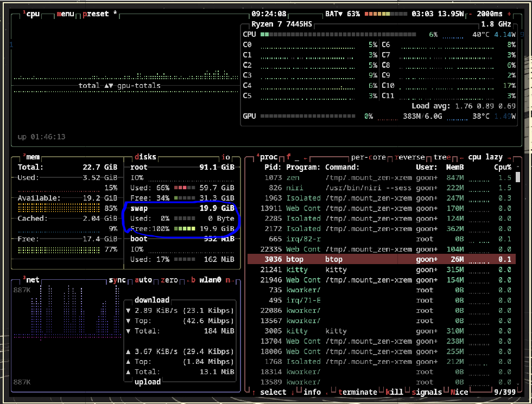Click left arrow before cpu lazy sort
Viewport: 532px width, 404px height.
tap(463, 157)
